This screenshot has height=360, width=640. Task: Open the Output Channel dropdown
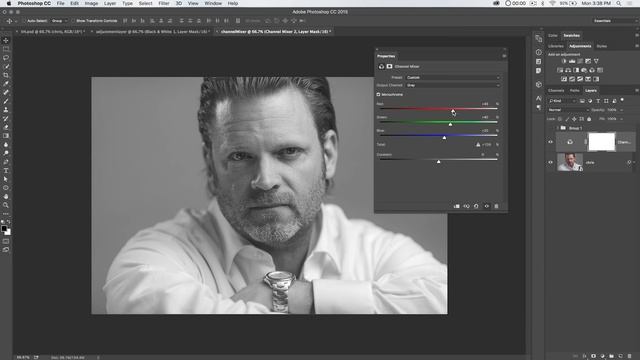coord(453,85)
